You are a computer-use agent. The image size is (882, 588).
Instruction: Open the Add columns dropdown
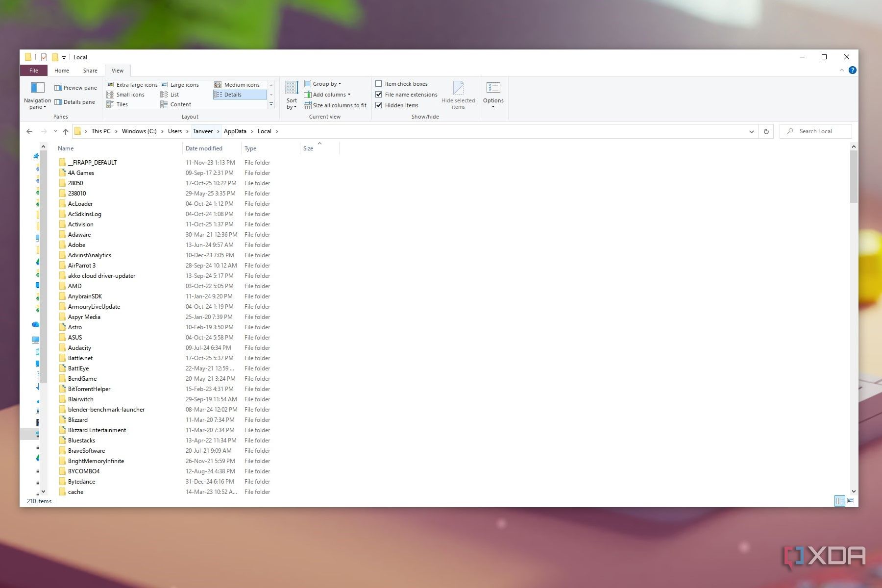[327, 95]
